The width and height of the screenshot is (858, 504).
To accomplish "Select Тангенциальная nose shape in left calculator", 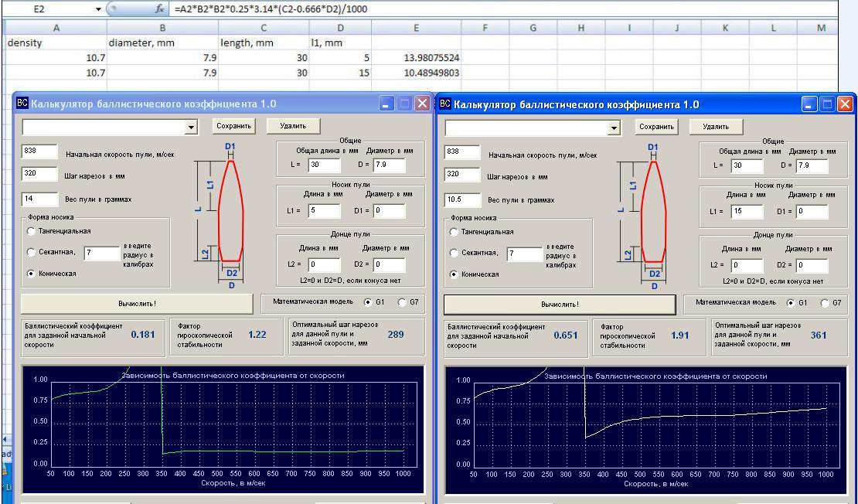I will coord(31,231).
